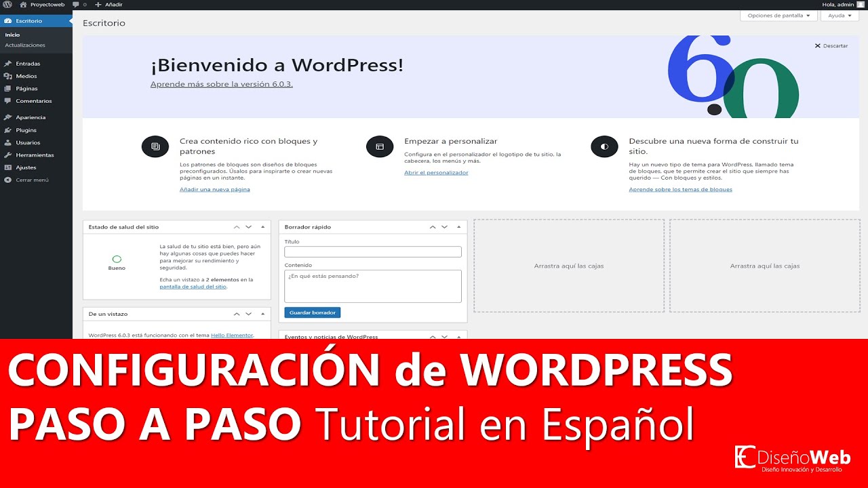The width and height of the screenshot is (868, 488).
Task: Click the Plugins plug icon
Action: (7, 130)
